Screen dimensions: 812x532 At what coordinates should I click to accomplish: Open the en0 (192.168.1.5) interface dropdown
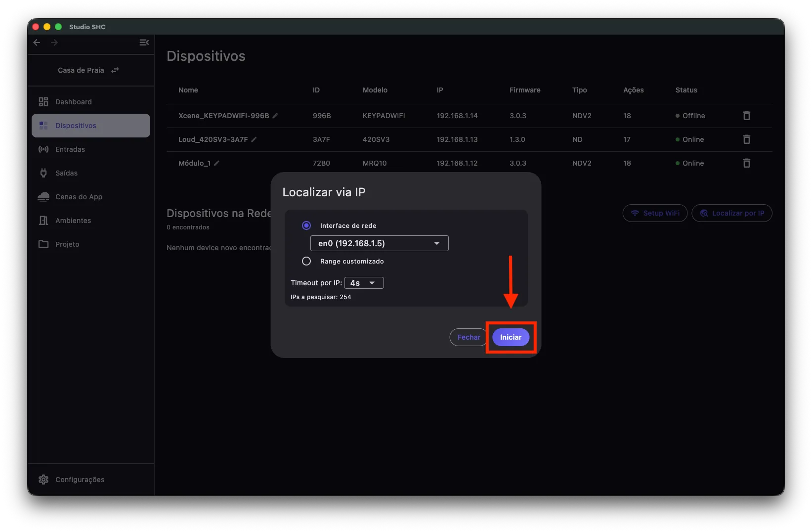point(379,243)
